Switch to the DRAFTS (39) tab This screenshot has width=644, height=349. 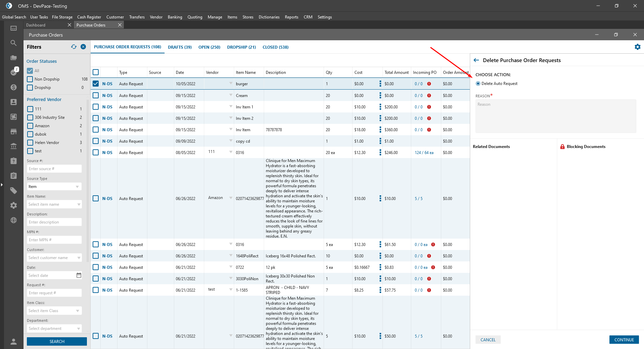click(180, 47)
